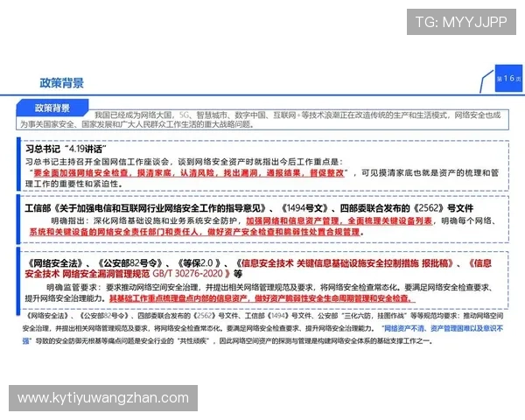The height and width of the screenshot is (420, 525).
Task: Click the 明确指出 text in second box
Action: coord(67,221)
